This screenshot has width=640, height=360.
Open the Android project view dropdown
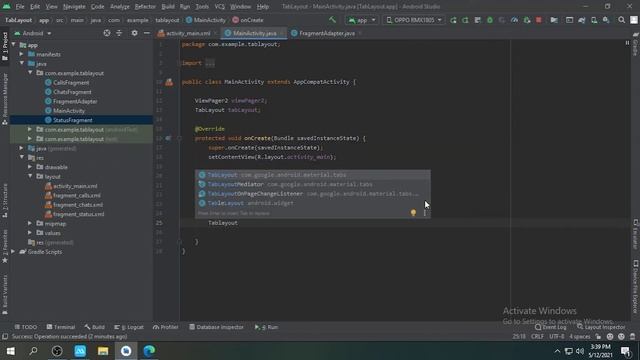pos(33,33)
